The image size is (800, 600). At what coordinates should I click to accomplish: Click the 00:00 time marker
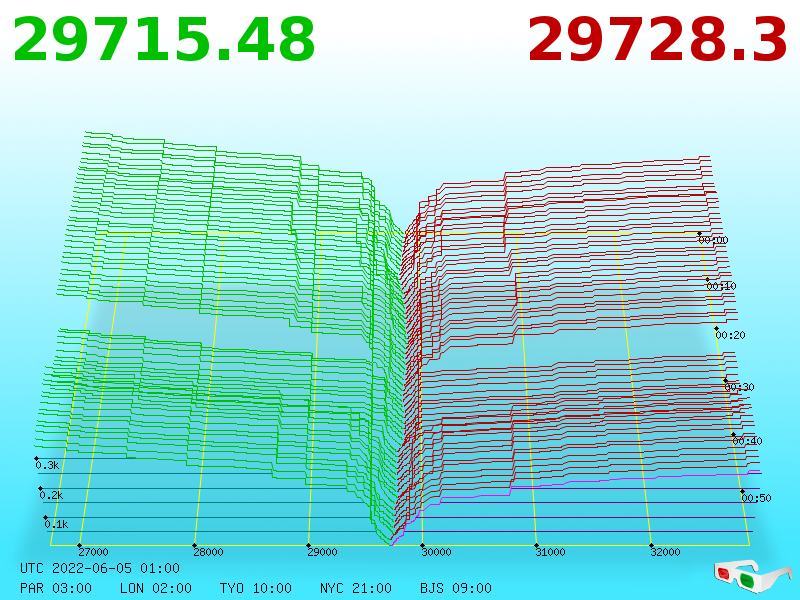coord(713,240)
